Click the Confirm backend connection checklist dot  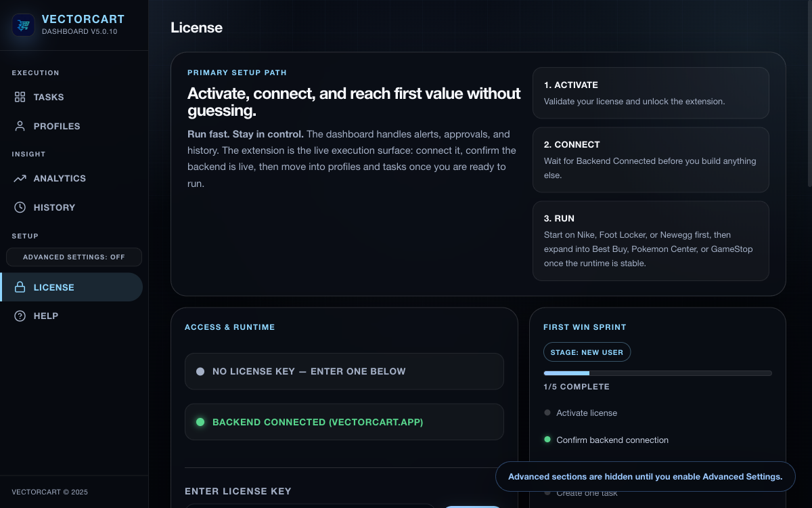pos(547,440)
